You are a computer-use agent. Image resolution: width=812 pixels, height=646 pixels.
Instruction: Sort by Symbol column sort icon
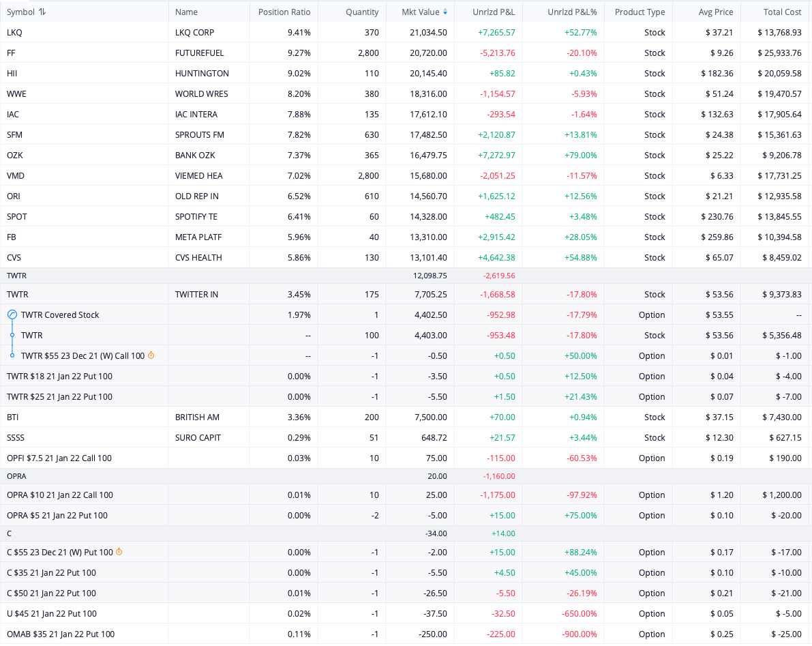point(42,12)
